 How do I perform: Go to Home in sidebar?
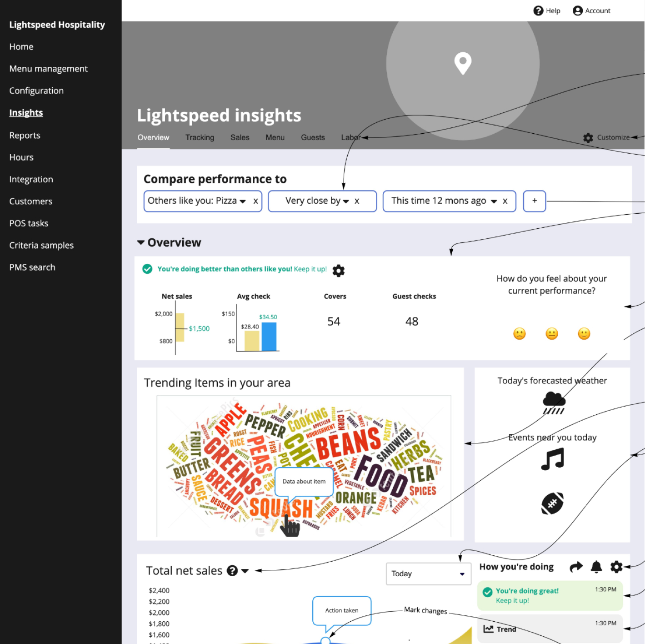point(21,47)
